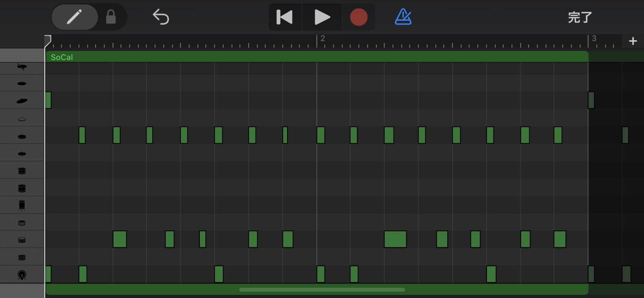This screenshot has width=644, height=298.
Task: Select the outlined open hi-hat row icon
Action: pyautogui.click(x=22, y=119)
